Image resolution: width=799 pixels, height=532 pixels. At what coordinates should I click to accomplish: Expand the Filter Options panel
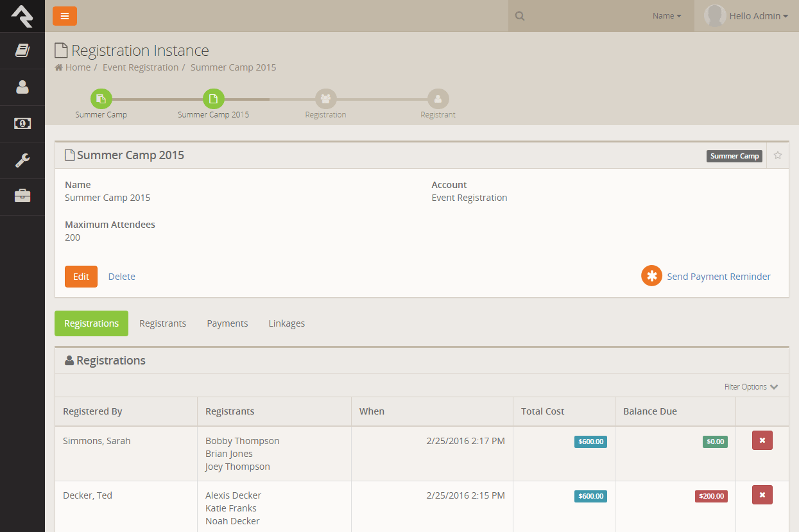click(751, 387)
